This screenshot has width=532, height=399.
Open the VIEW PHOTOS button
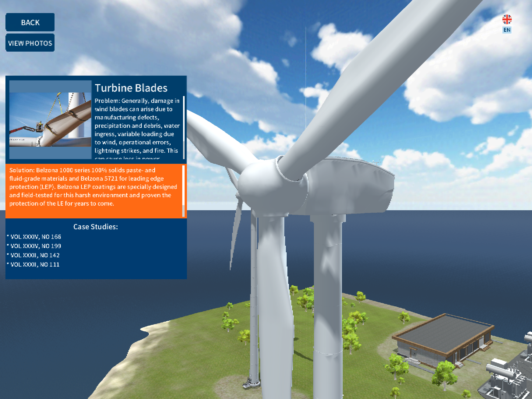click(x=30, y=43)
